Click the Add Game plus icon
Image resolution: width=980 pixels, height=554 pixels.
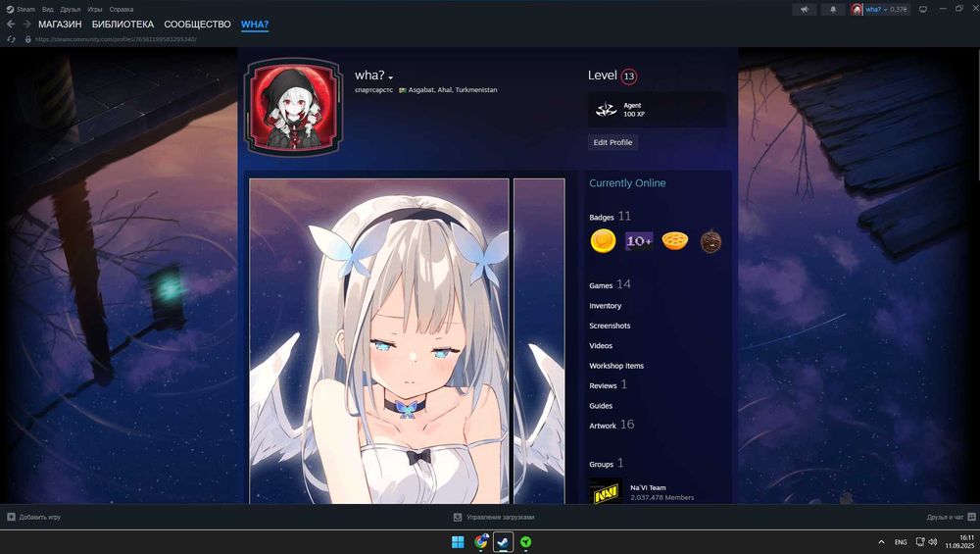click(x=11, y=517)
